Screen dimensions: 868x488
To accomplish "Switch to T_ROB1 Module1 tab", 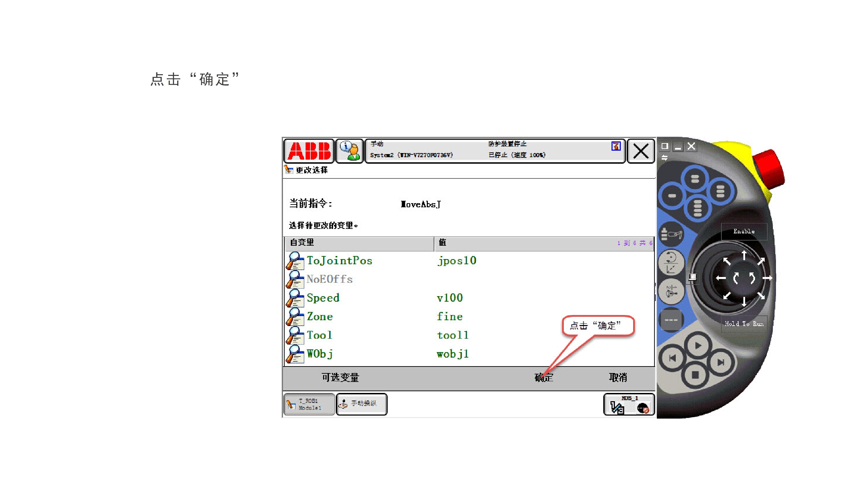I will point(309,405).
